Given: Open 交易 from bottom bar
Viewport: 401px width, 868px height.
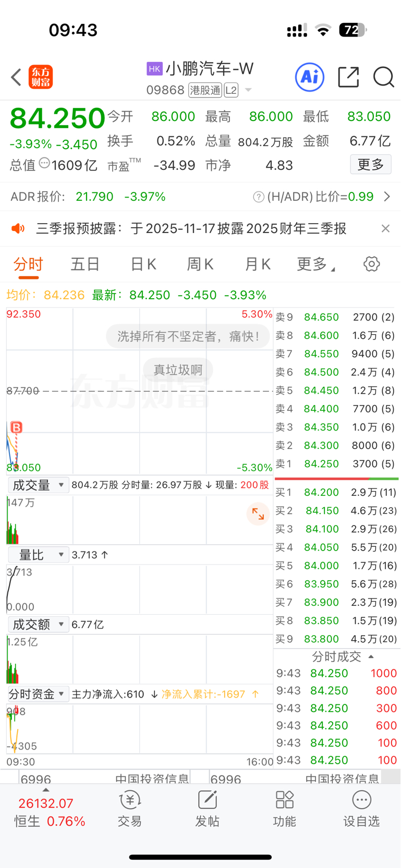Looking at the screenshot, I should 129,809.
